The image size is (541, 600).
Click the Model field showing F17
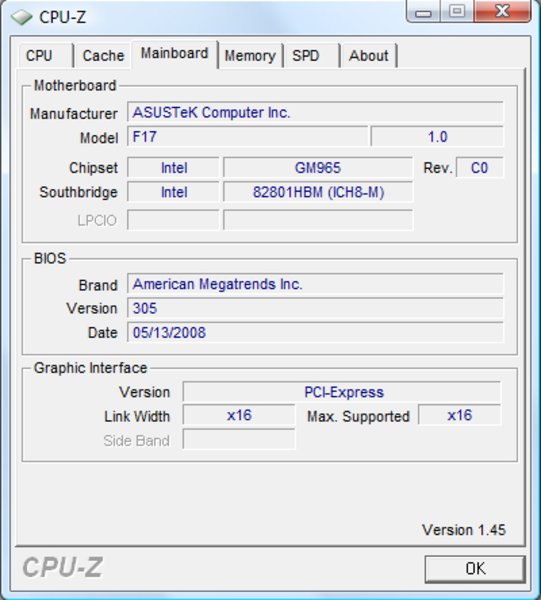pyautogui.click(x=248, y=137)
